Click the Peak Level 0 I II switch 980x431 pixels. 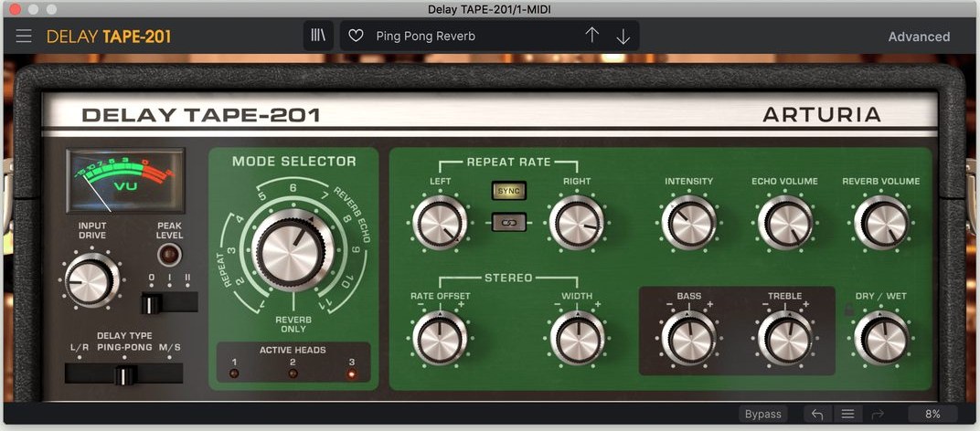coord(169,302)
